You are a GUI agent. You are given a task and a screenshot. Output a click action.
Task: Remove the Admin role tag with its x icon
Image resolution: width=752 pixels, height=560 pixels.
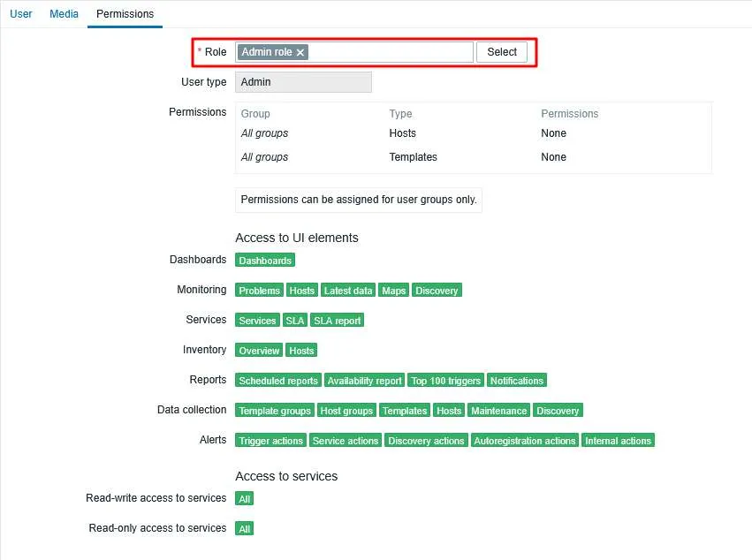pos(300,52)
